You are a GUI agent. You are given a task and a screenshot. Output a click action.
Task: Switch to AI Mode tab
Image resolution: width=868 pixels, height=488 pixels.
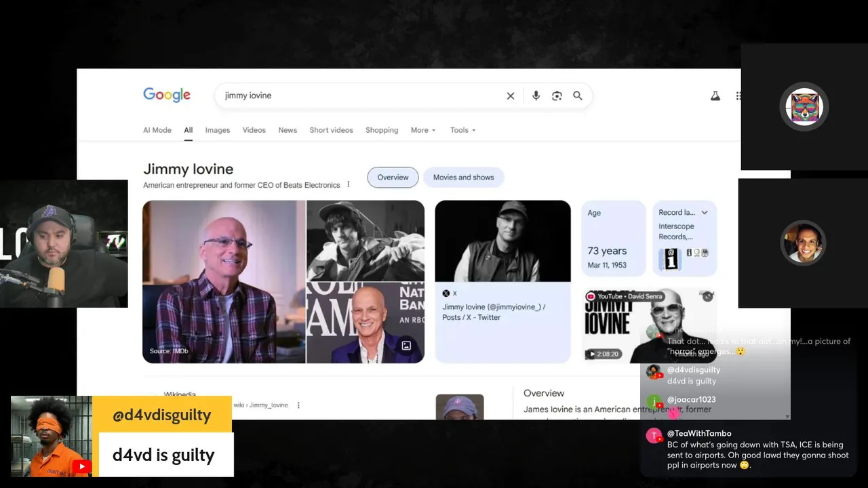[x=157, y=130]
